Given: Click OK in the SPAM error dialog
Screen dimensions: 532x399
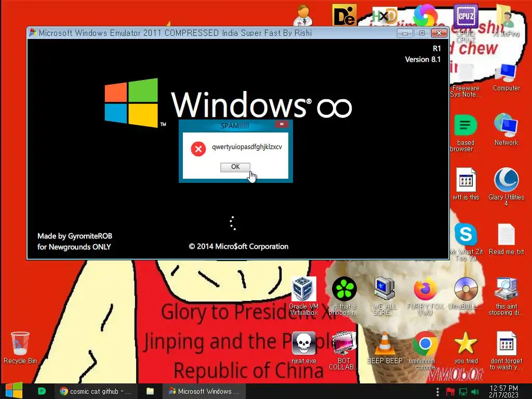Looking at the screenshot, I should pyautogui.click(x=235, y=167).
